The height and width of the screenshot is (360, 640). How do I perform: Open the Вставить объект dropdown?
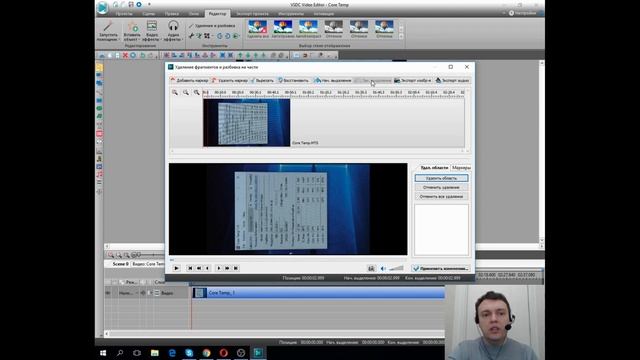(132, 31)
